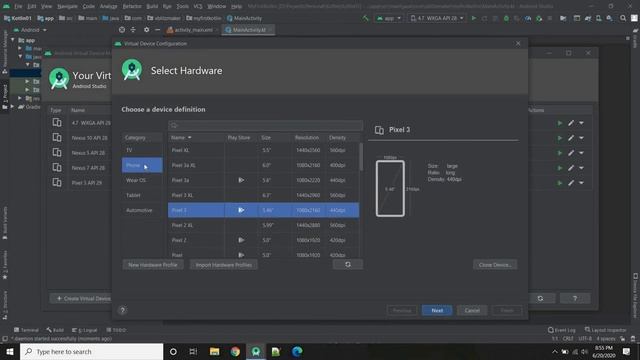
Task: Open the Navigate menu
Action: point(67,6)
